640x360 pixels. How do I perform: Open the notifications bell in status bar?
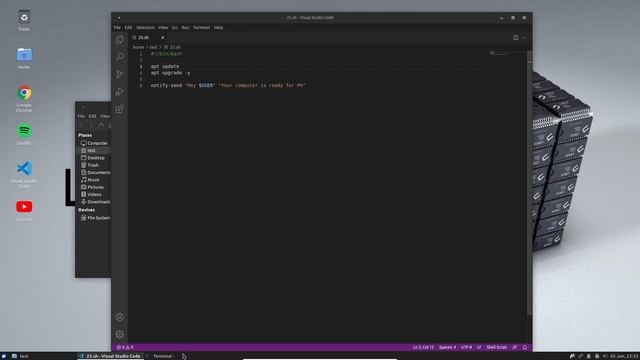(x=525, y=347)
